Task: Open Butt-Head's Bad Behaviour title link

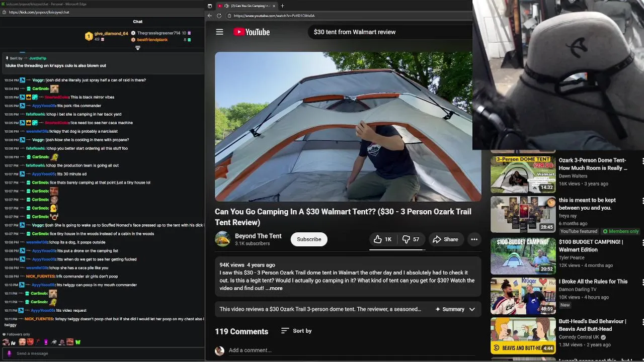Action: coord(593,325)
